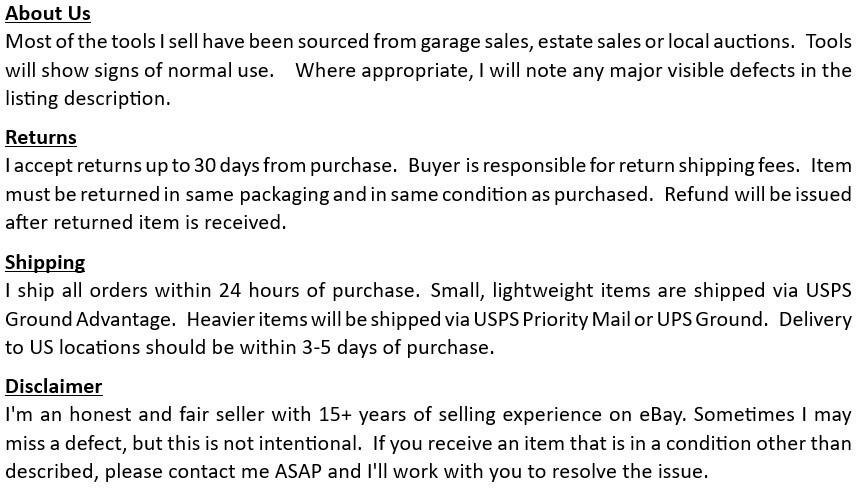The height and width of the screenshot is (491, 867).
Task: Click the underlined Returns heading
Action: point(41,137)
